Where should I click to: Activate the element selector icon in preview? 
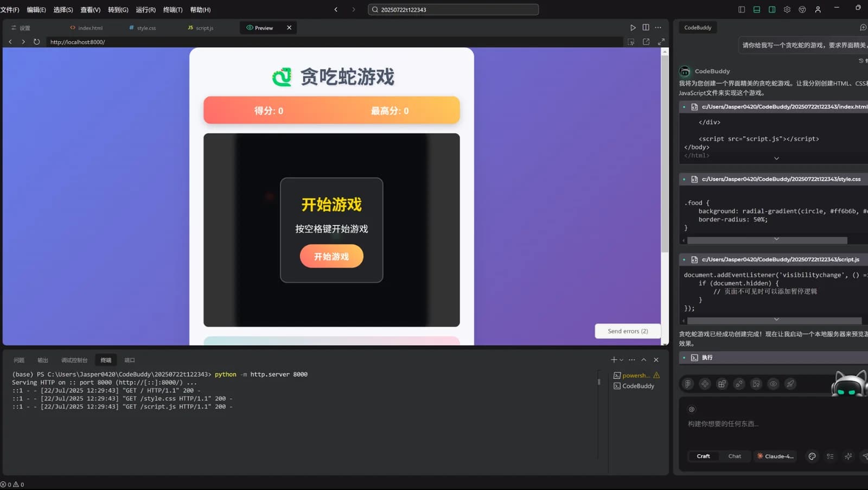click(x=631, y=42)
